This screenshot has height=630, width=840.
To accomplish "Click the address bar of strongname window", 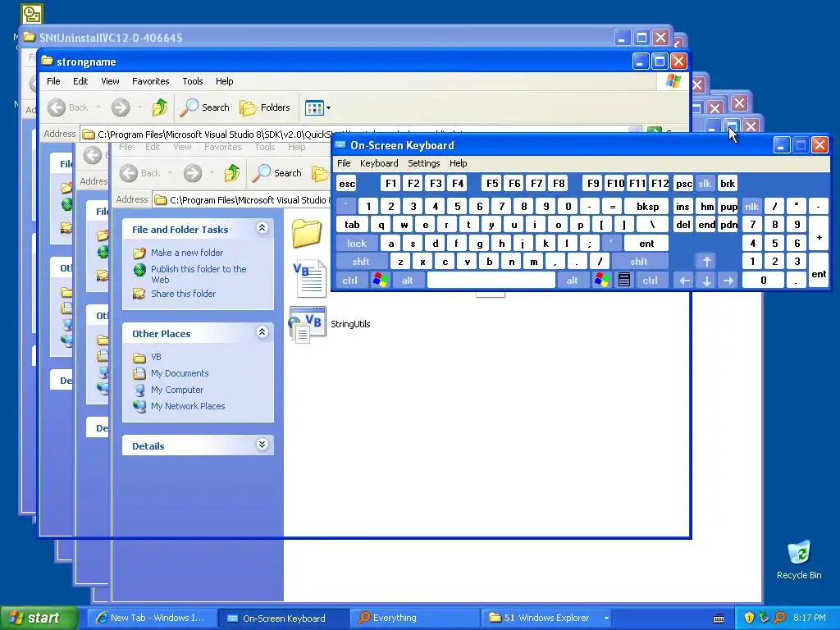I will (361, 134).
